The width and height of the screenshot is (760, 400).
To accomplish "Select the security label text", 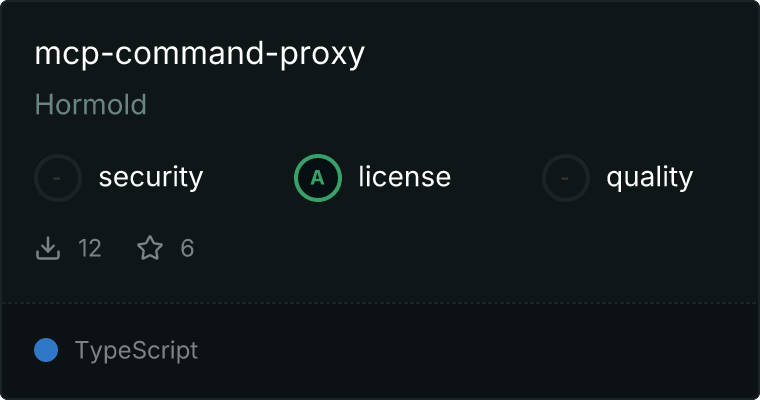I will point(151,177).
